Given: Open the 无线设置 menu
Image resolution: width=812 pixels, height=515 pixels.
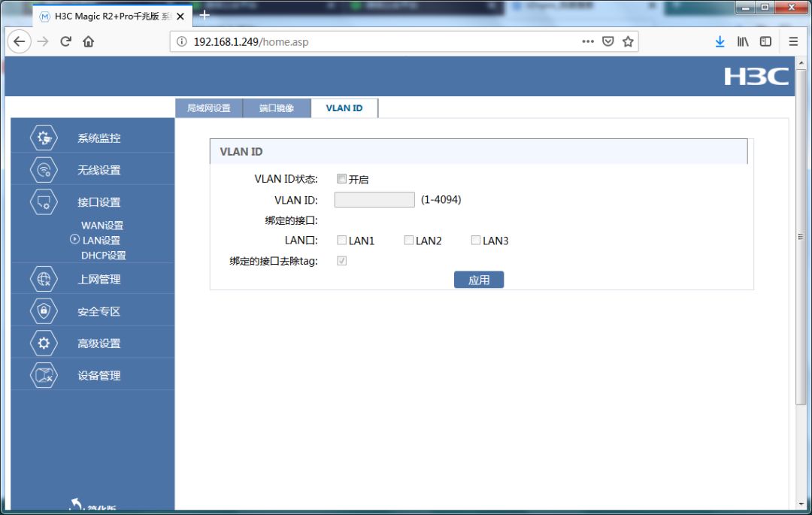Looking at the screenshot, I should coord(99,170).
